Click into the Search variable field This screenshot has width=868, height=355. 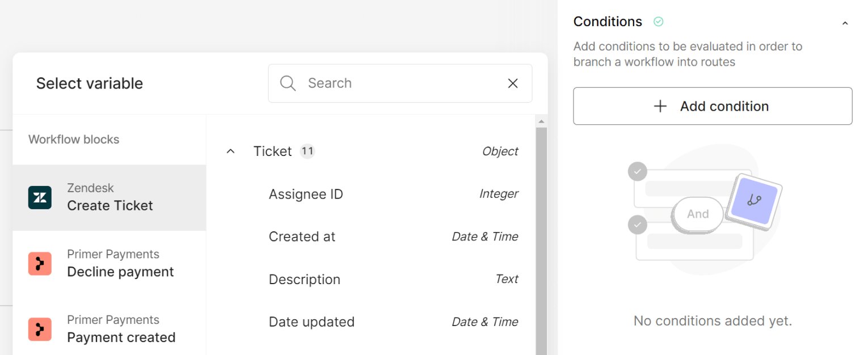coord(400,83)
